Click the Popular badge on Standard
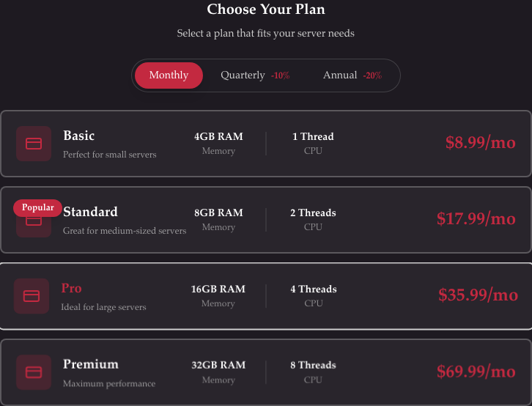 38,207
